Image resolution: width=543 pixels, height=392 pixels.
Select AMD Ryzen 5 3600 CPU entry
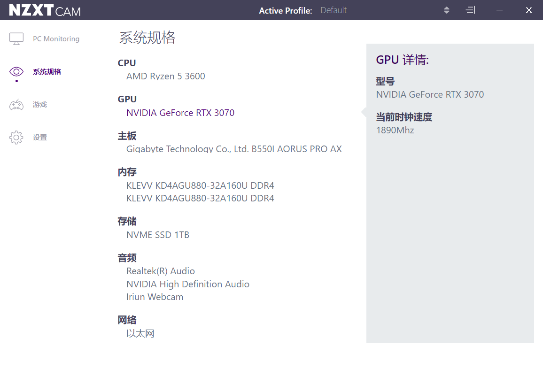[x=165, y=76]
